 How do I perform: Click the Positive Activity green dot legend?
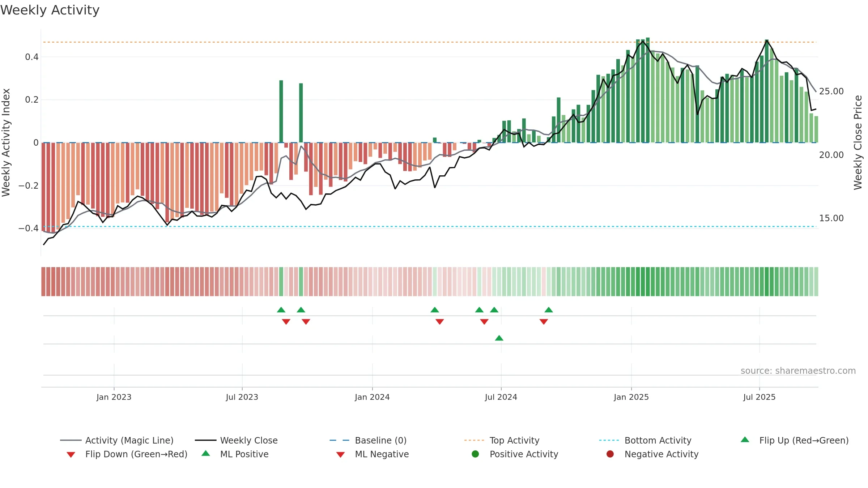coord(476,454)
